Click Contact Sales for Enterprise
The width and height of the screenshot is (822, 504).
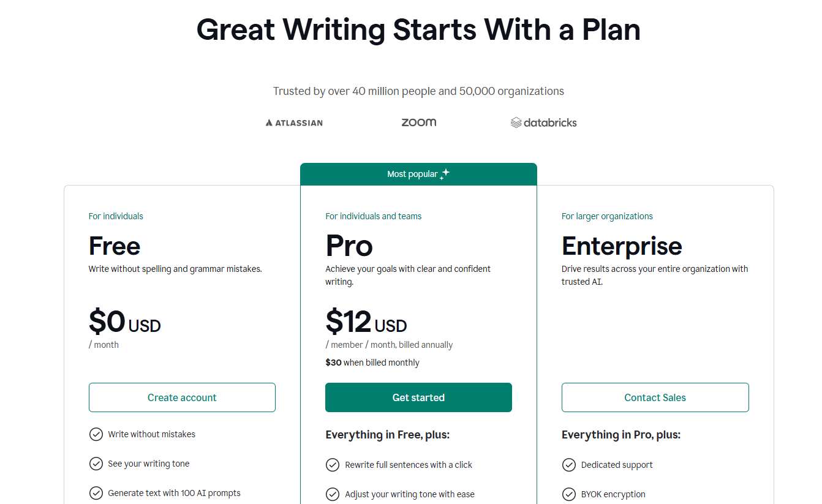[655, 397]
